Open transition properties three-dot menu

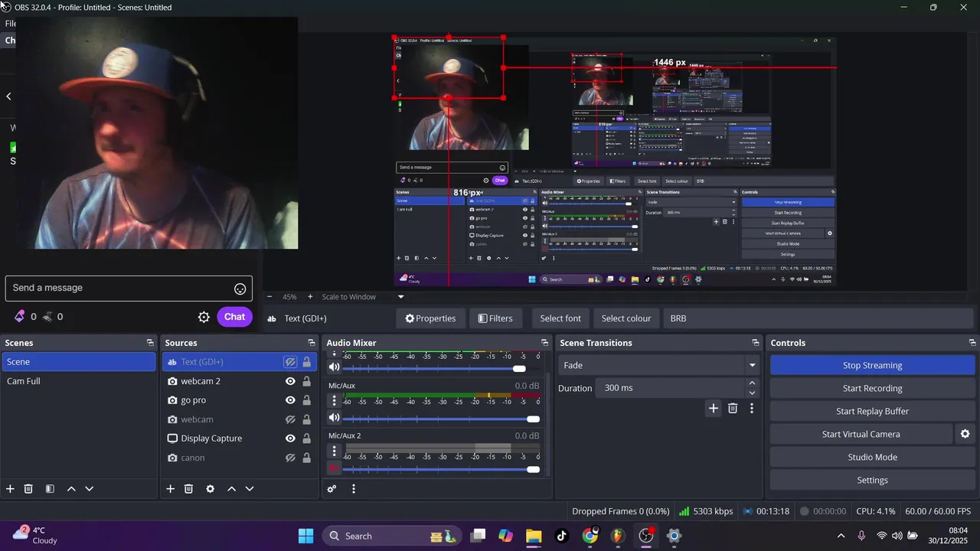click(752, 409)
